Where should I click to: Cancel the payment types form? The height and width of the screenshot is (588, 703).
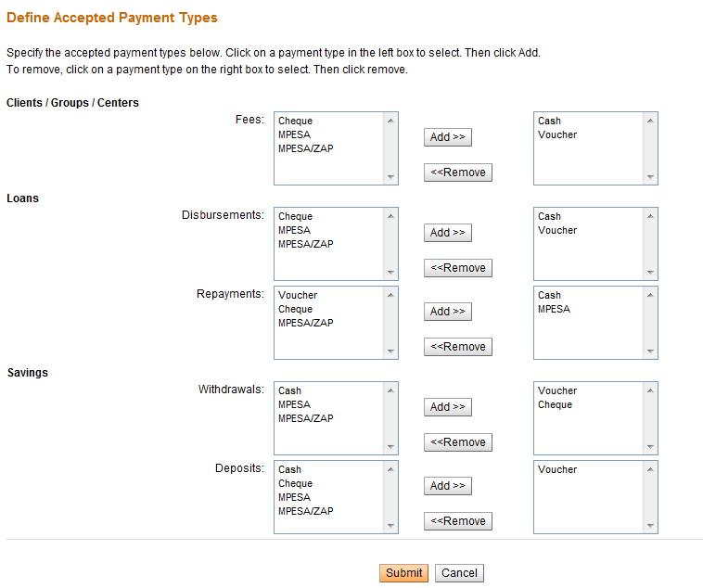point(459,573)
